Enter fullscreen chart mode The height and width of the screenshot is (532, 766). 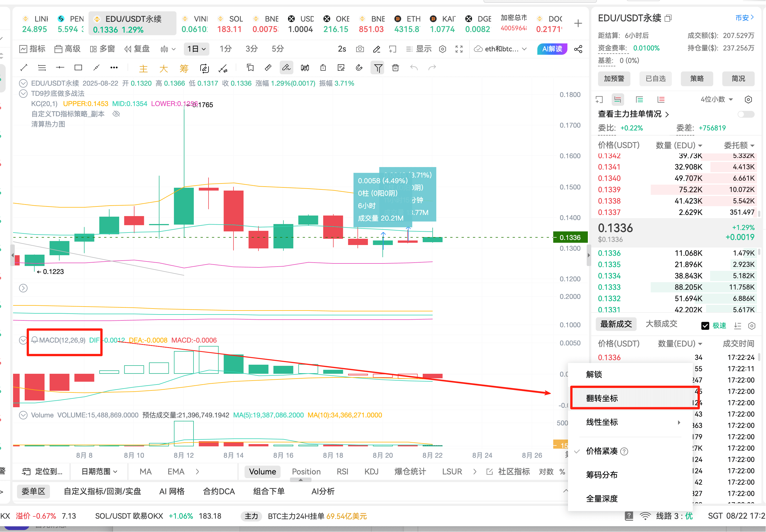(459, 49)
